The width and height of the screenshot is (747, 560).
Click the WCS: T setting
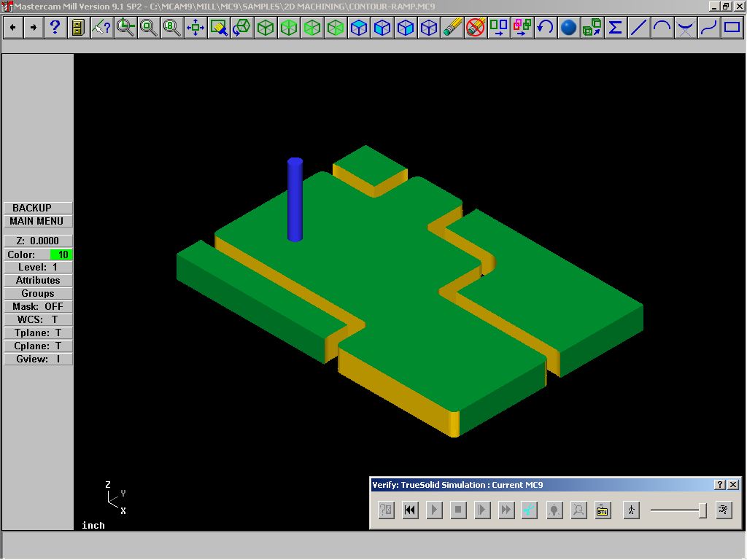tap(38, 319)
